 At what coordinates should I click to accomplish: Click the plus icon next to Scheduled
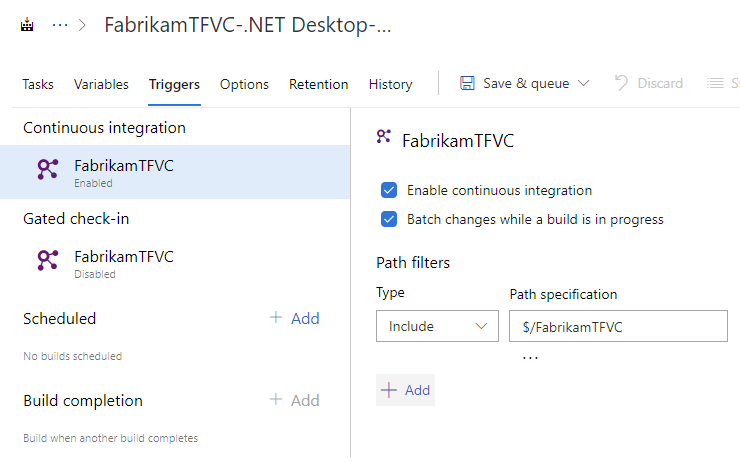[x=276, y=317]
